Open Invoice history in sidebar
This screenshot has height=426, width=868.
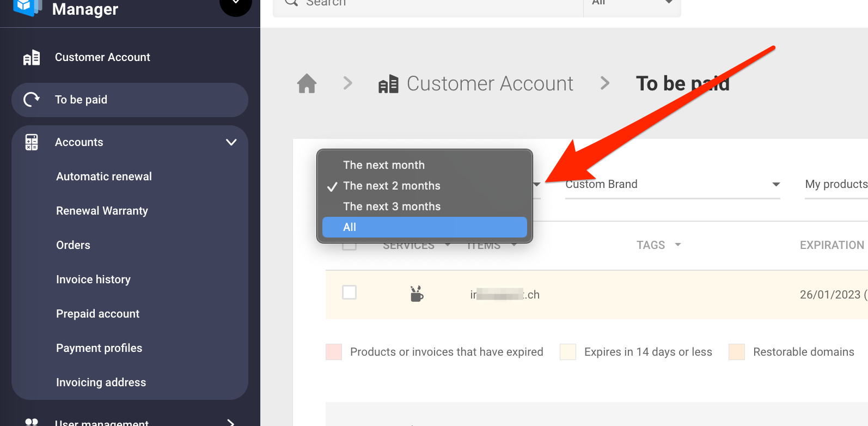[93, 279]
